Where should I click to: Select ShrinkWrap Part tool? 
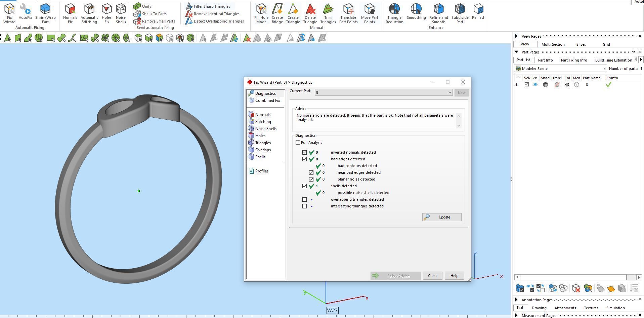(x=45, y=13)
